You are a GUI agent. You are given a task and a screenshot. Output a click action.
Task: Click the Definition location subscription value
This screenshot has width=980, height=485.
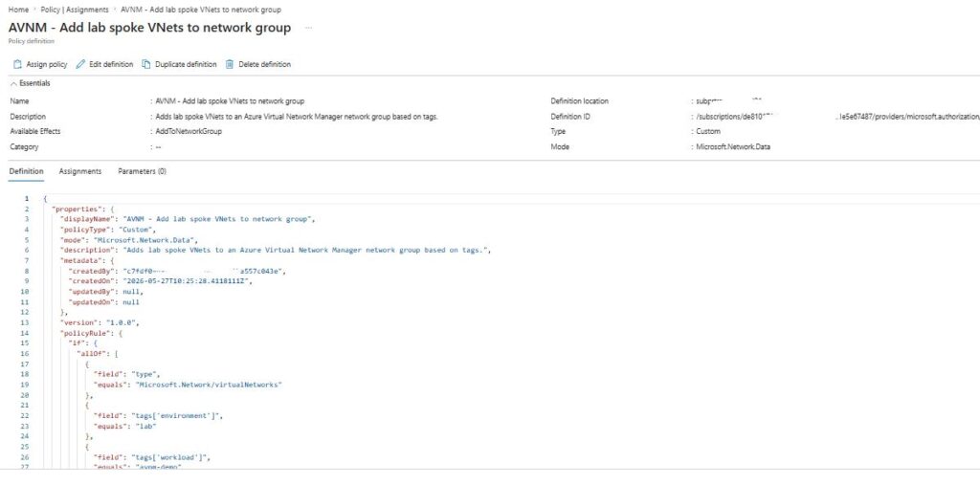pyautogui.click(x=728, y=100)
